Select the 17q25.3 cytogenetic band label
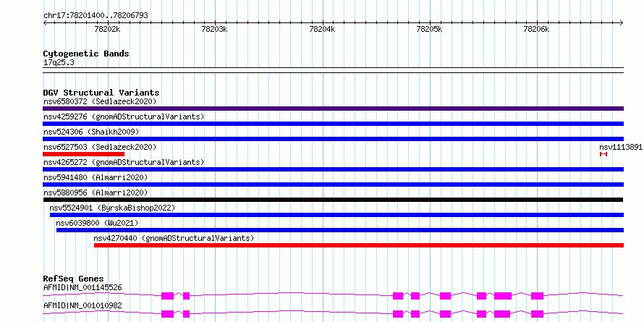 [59, 63]
